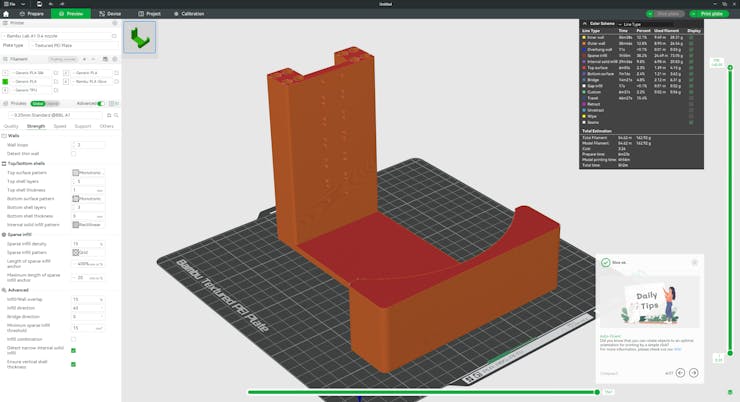Screen dimensions: 740x402
Task: Open the Speed settings tab
Action: (60, 126)
